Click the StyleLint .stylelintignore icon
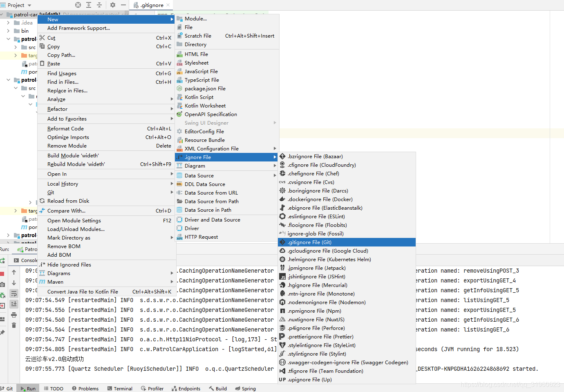564x392 pixels. tap(282, 345)
